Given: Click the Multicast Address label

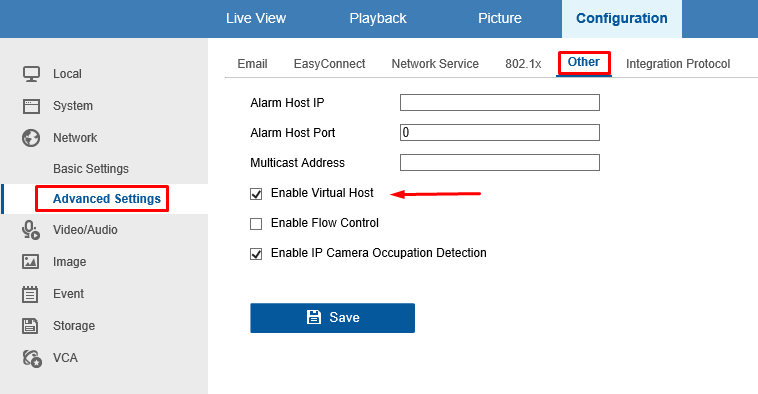Looking at the screenshot, I should click(x=297, y=163).
